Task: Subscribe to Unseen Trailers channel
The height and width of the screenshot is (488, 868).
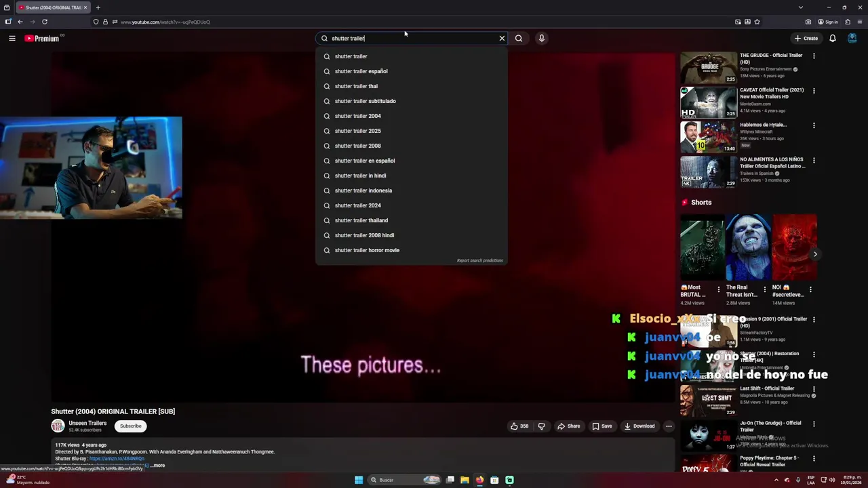Action: (x=131, y=426)
